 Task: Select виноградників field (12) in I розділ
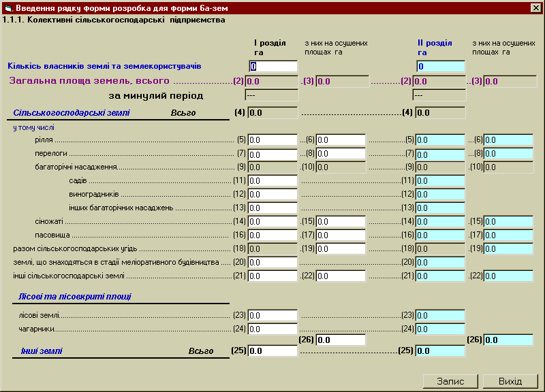coord(272,195)
